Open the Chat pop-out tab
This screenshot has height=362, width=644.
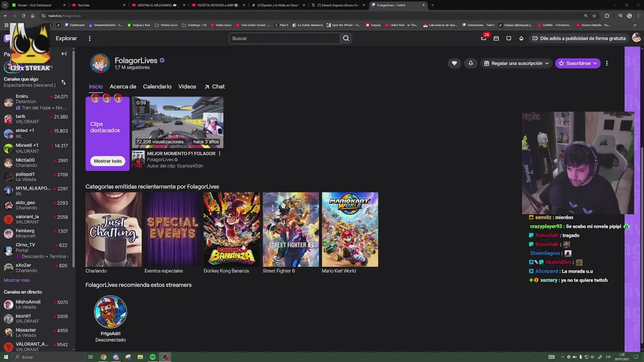pos(214,86)
